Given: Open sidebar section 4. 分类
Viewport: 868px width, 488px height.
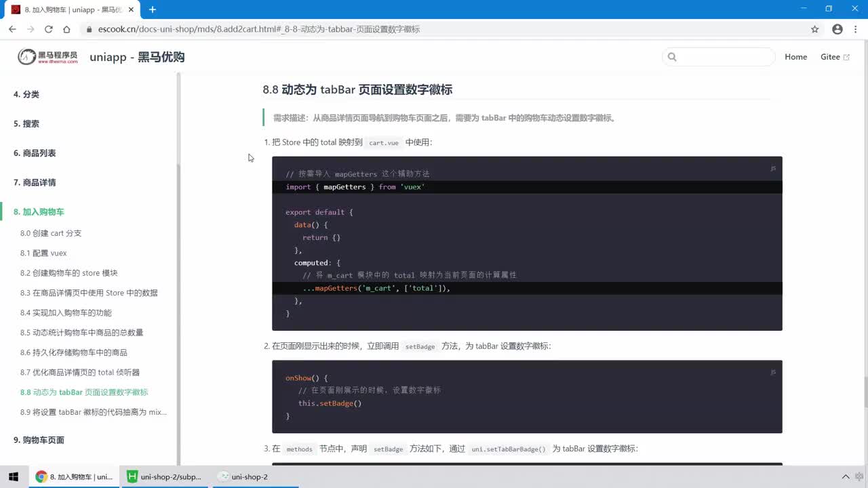Looking at the screenshot, I should click(x=26, y=94).
